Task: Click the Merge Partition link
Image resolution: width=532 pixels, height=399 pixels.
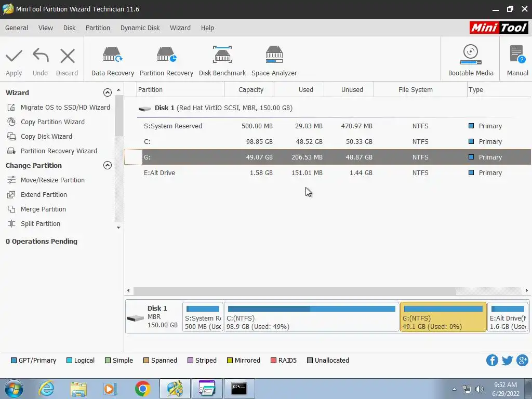Action: click(x=43, y=209)
